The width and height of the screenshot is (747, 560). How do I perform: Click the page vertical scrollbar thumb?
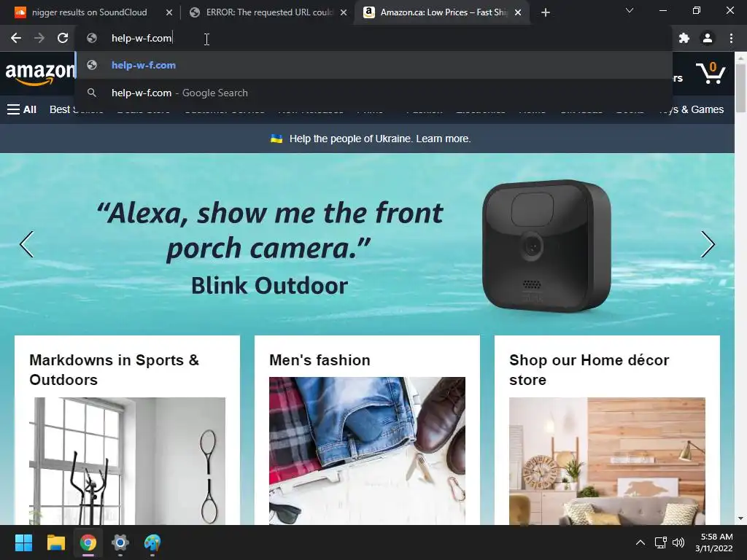click(741, 88)
